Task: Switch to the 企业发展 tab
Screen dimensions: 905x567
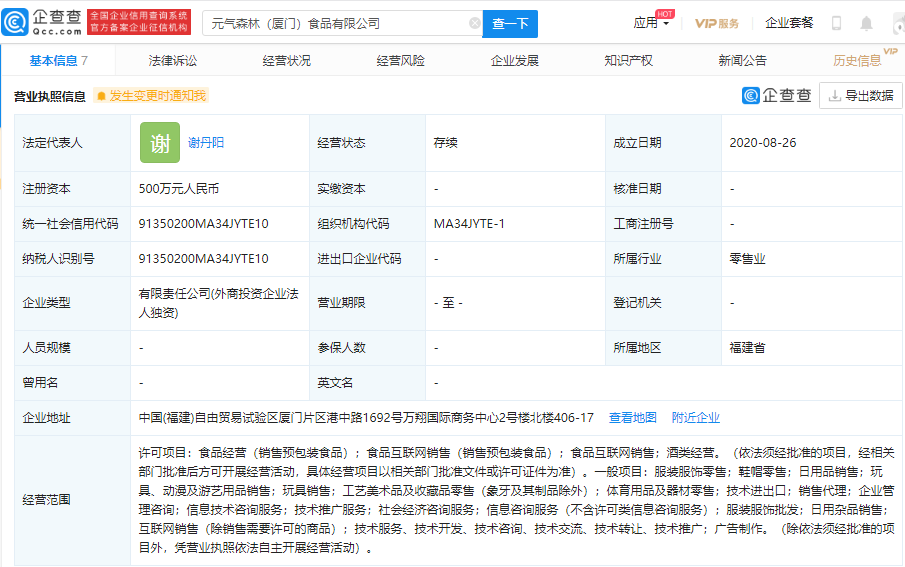Action: coord(514,61)
